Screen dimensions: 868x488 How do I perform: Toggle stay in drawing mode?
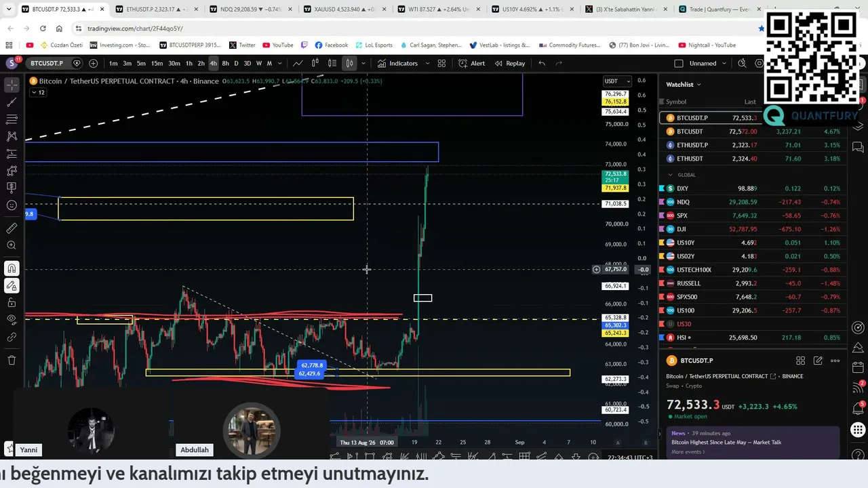pyautogui.click(x=12, y=285)
